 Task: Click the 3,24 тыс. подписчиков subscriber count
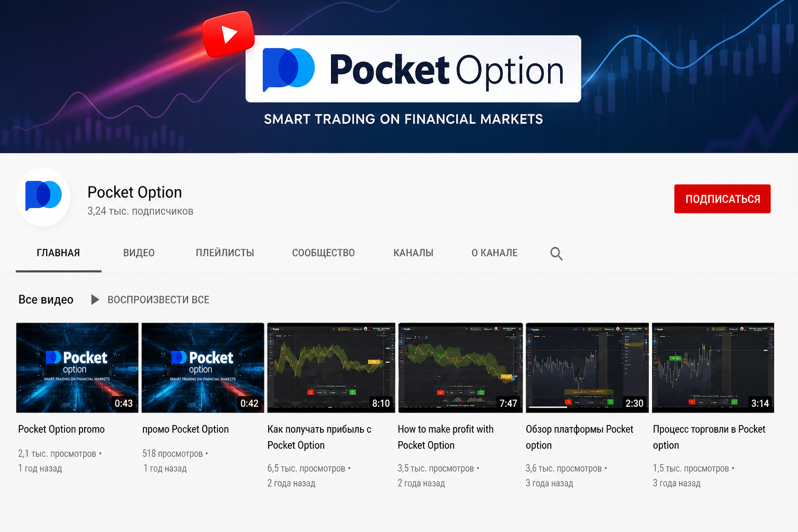tap(140, 211)
